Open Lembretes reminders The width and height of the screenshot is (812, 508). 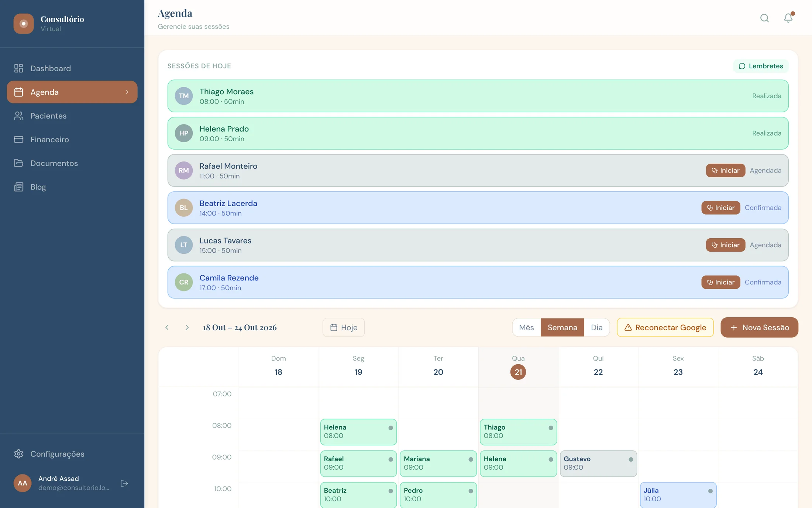(761, 66)
